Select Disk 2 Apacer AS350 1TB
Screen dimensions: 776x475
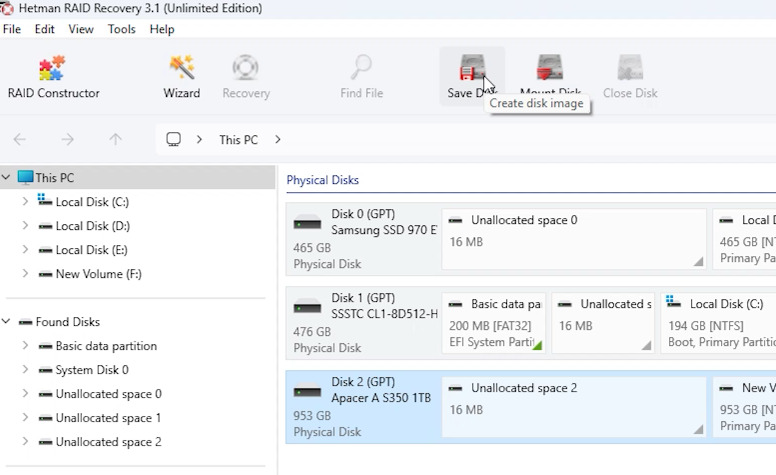pos(363,407)
